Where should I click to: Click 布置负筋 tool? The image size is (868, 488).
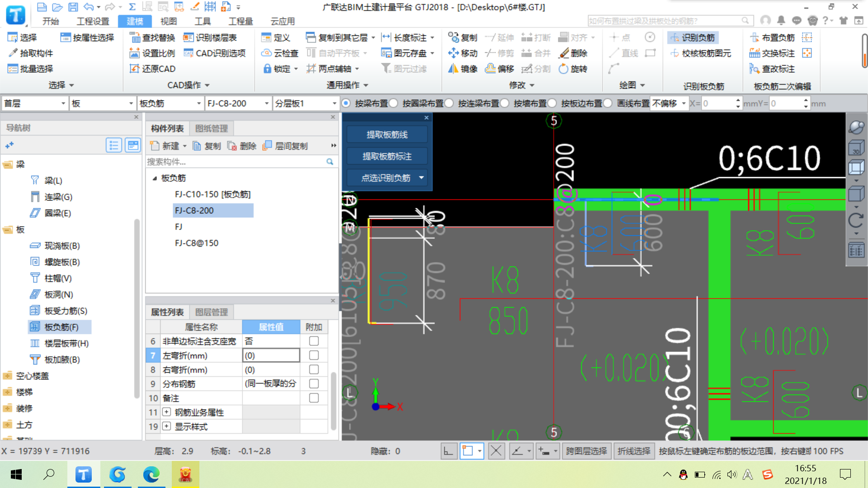click(x=772, y=38)
